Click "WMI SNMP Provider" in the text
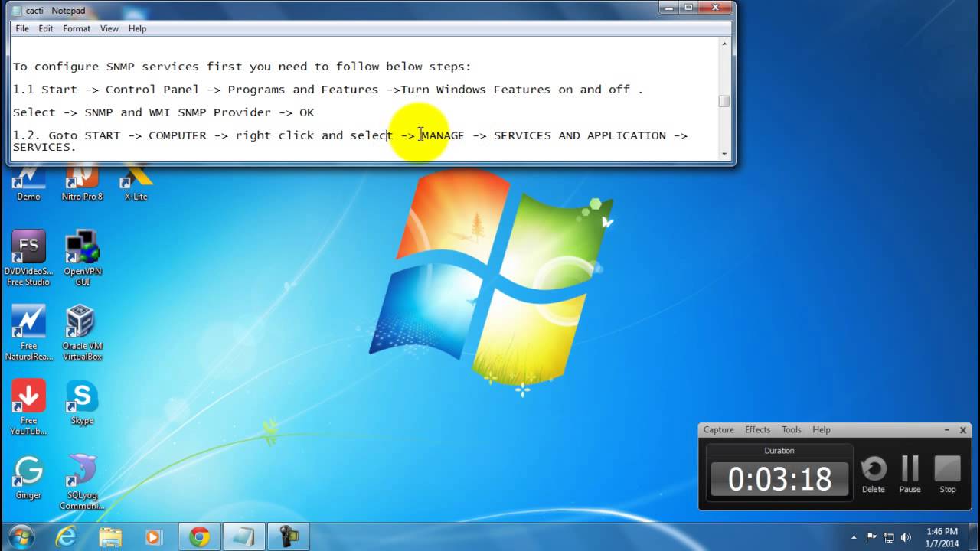980x551 pixels. (210, 112)
